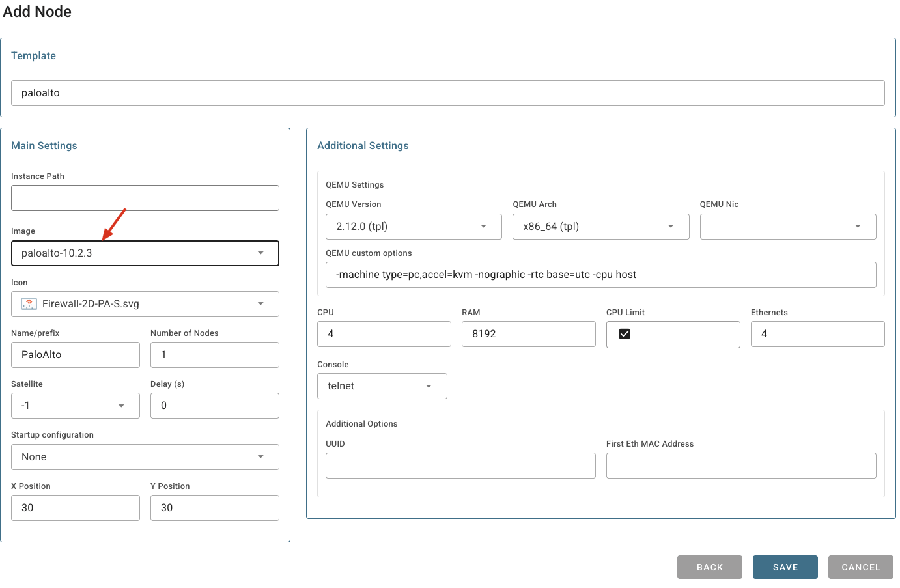Focus the First Eth MAC Address field

point(740,466)
